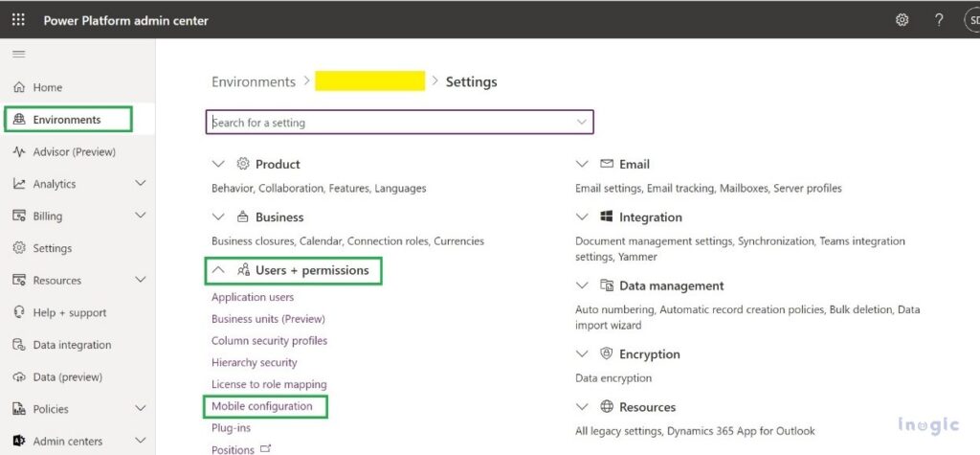Select the Advisor (Preview) pulse icon
The height and width of the screenshot is (455, 980).
pyautogui.click(x=19, y=151)
